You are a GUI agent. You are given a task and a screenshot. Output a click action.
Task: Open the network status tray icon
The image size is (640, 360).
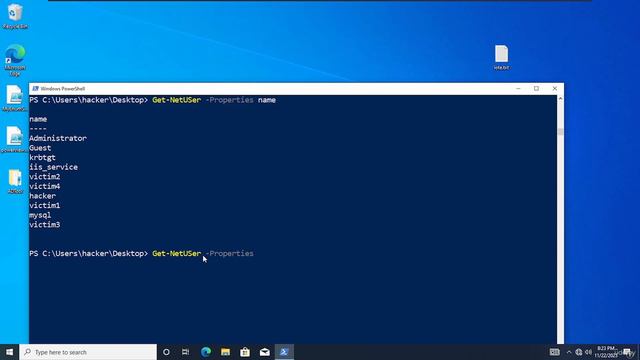click(579, 352)
